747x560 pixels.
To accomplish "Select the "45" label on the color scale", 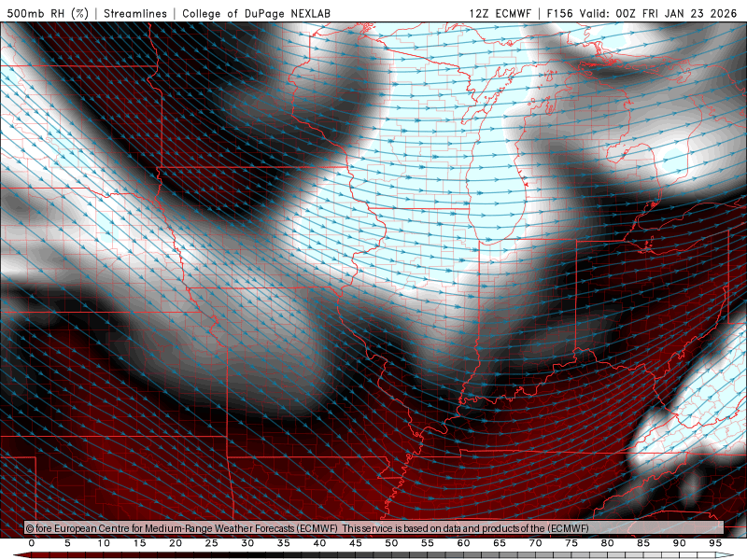I will pyautogui.click(x=356, y=543).
